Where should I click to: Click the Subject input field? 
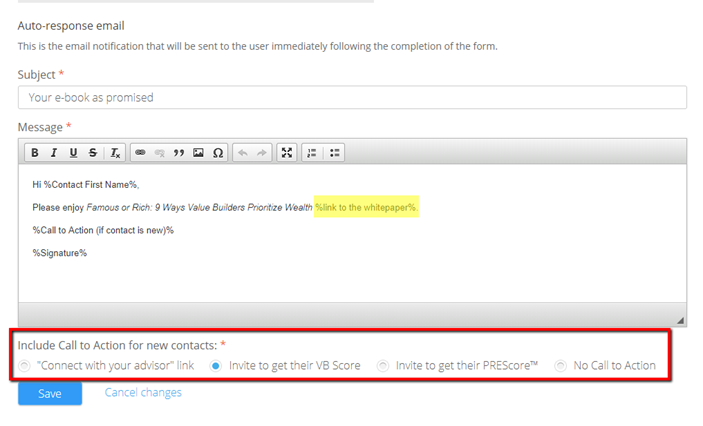tap(352, 97)
